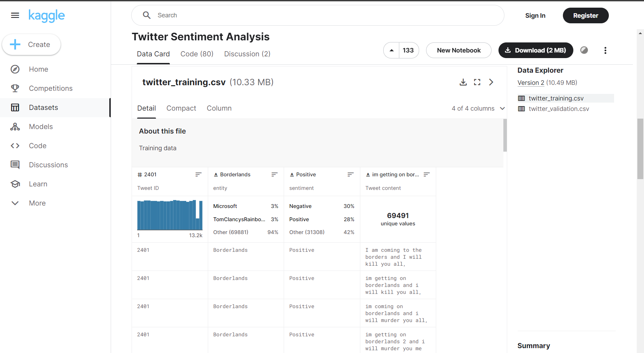
Task: Click the Negative 30% sentiment value
Action: 322,206
